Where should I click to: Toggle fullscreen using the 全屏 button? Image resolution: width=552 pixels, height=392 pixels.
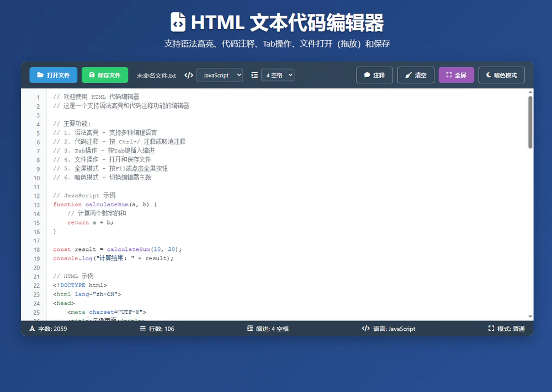pyautogui.click(x=456, y=75)
